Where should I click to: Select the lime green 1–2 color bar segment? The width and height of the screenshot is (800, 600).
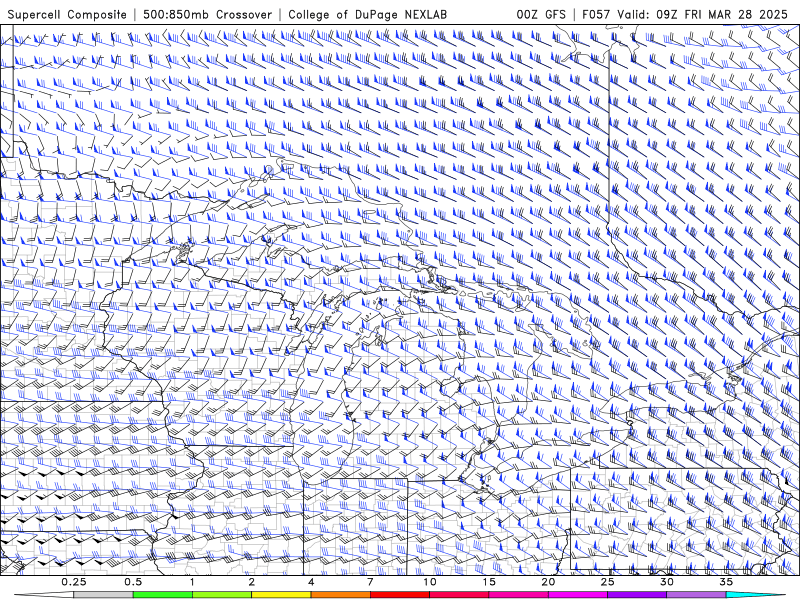pyautogui.click(x=221, y=595)
